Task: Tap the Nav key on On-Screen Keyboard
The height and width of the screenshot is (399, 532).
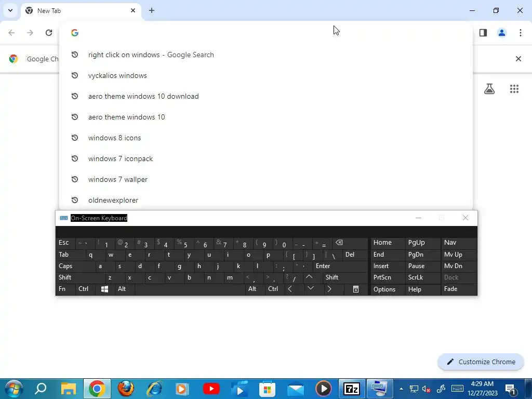Action: point(459,243)
